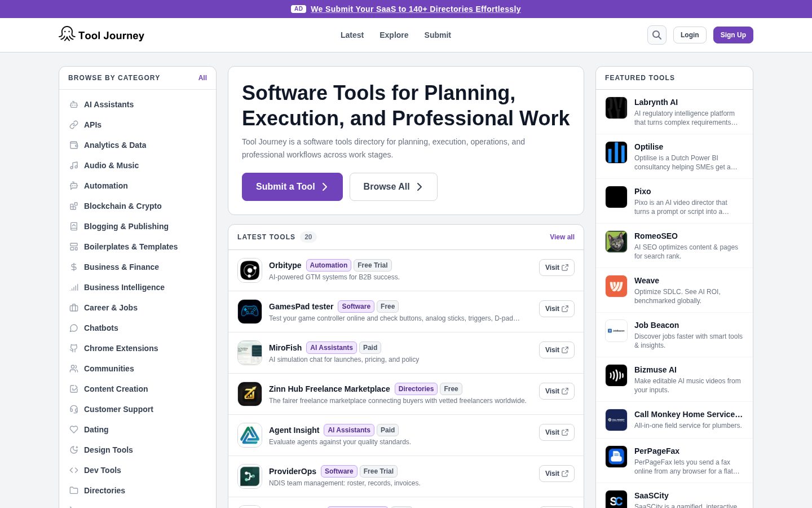Click the Dev Tools code brackets icon

pos(74,470)
